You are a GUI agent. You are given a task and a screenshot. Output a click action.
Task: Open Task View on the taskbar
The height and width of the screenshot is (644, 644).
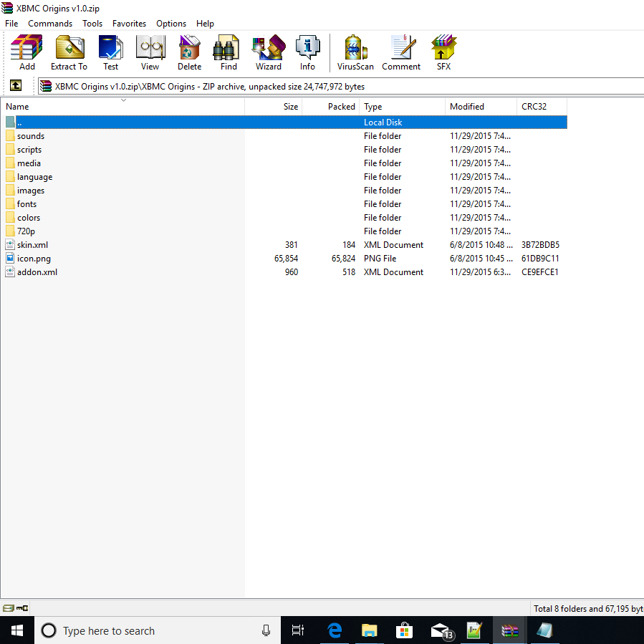tap(297, 630)
